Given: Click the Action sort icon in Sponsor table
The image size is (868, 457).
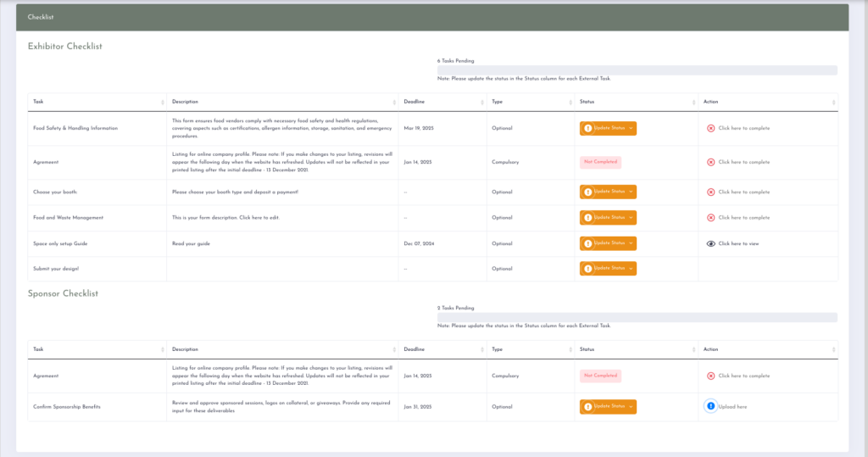Looking at the screenshot, I should tap(833, 349).
